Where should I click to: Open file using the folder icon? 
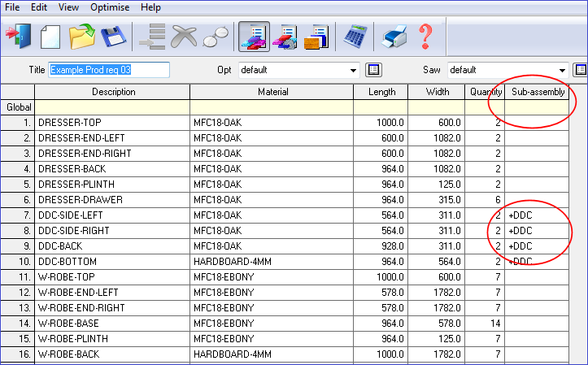[81, 37]
